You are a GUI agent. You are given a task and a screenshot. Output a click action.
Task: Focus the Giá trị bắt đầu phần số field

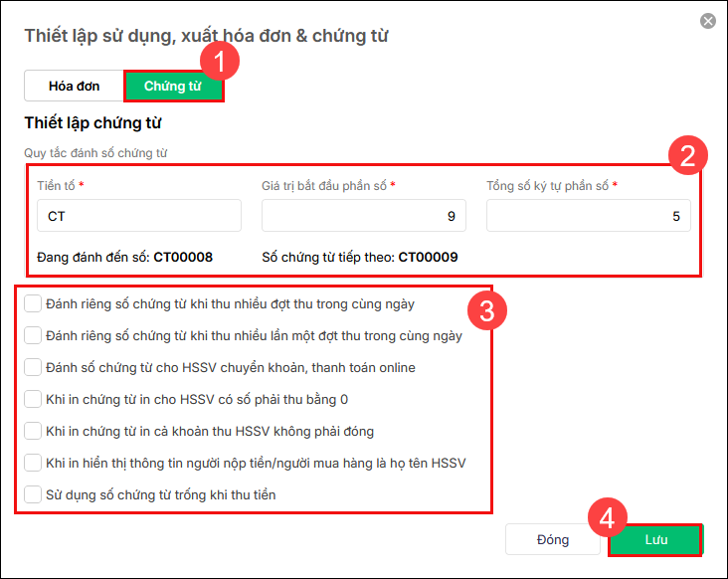[364, 216]
